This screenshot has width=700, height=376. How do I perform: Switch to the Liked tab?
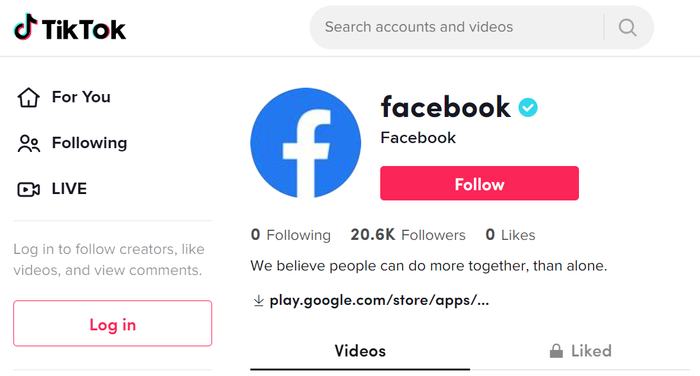[x=580, y=351]
